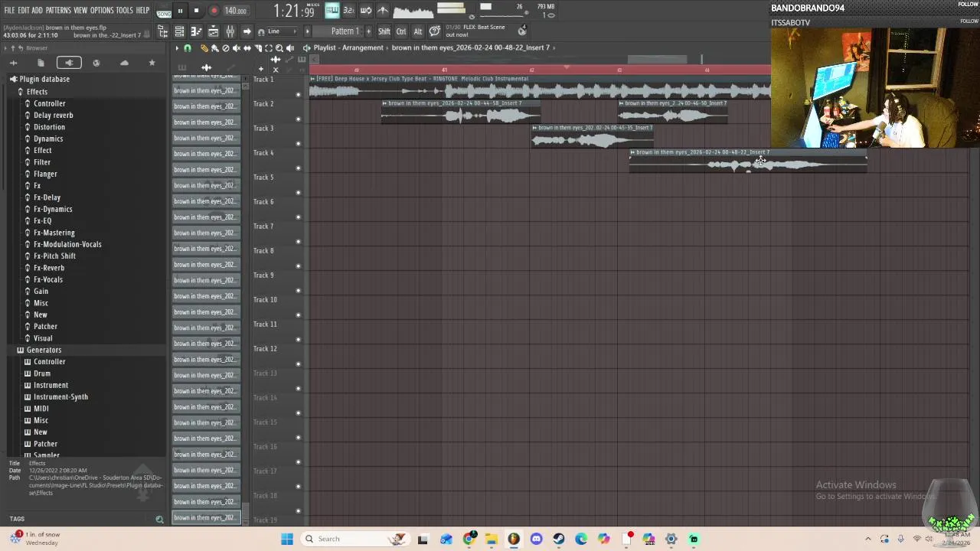Pick the Zoom magnifier tool in playlist

pyautogui.click(x=279, y=48)
